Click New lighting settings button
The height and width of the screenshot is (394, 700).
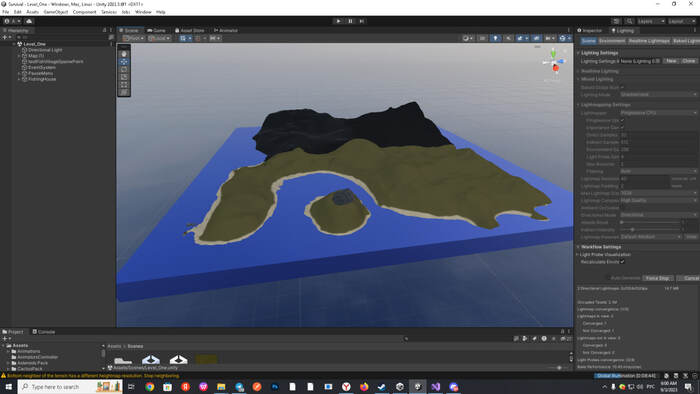pos(671,61)
